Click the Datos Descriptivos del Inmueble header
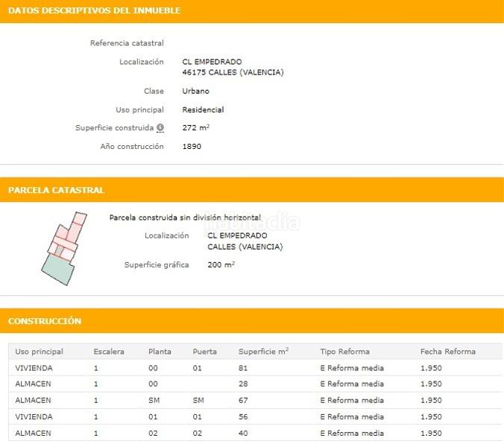 (x=94, y=11)
